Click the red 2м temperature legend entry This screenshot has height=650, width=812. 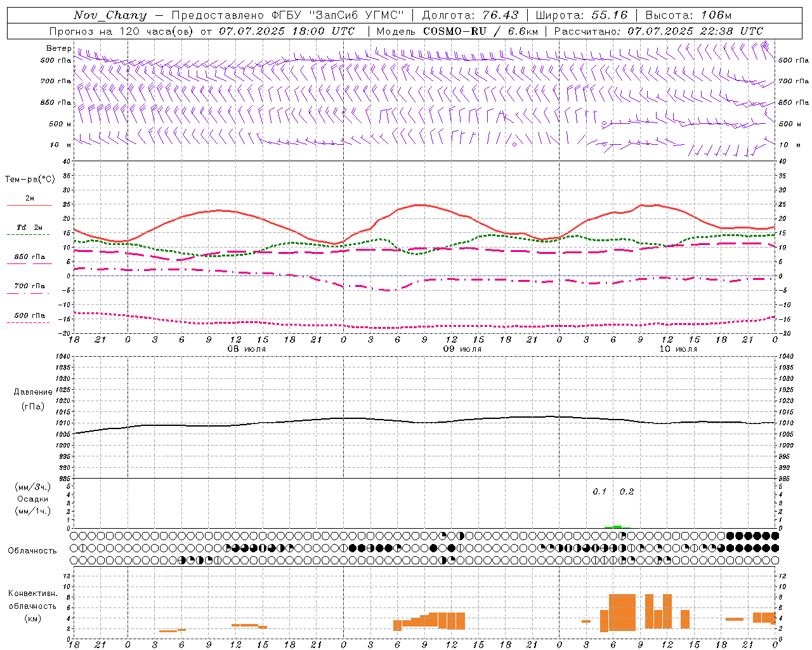[29, 201]
